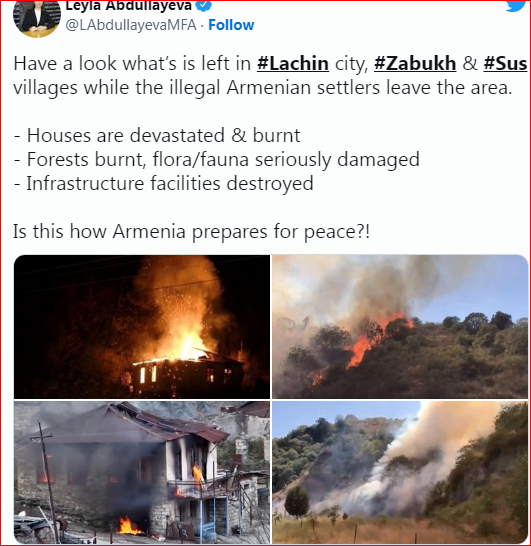Screen dimensions: 531x546
Task: Open the #Zabukh hashtag
Action: click(415, 64)
